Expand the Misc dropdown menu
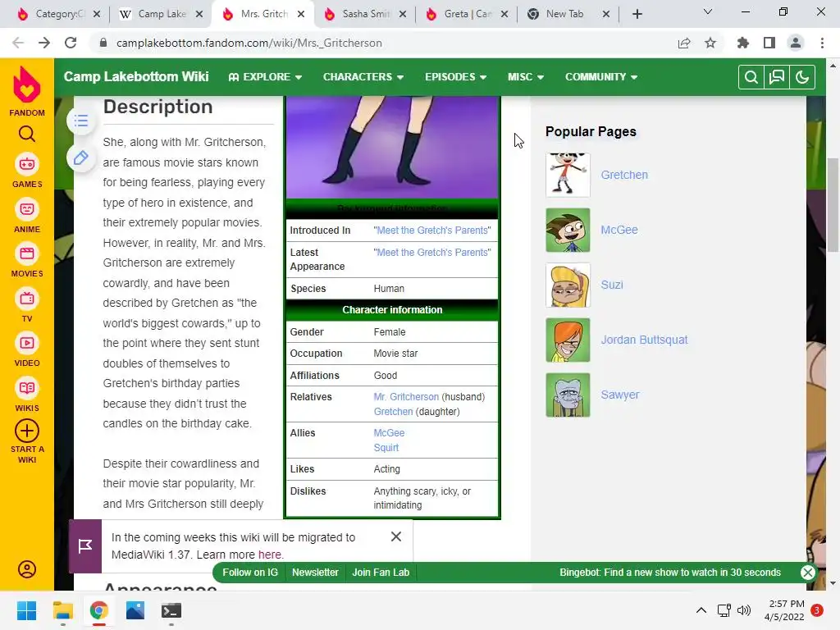Screen dimensions: 840x630 click(x=526, y=76)
